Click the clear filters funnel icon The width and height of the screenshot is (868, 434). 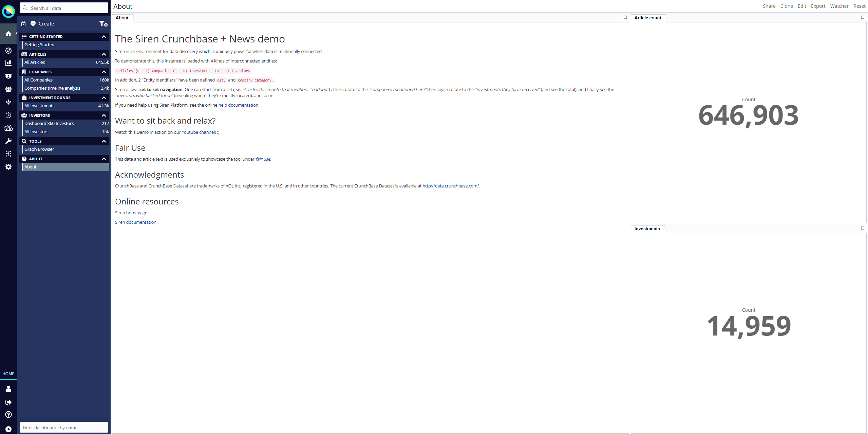click(103, 23)
